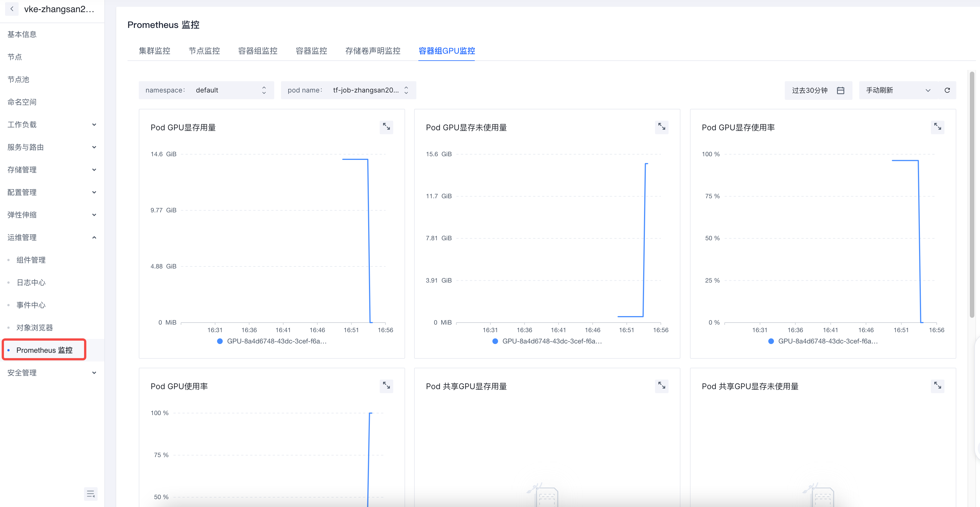
Task: Expand the Pod 共享GPU显存用量 chart
Action: 662,386
